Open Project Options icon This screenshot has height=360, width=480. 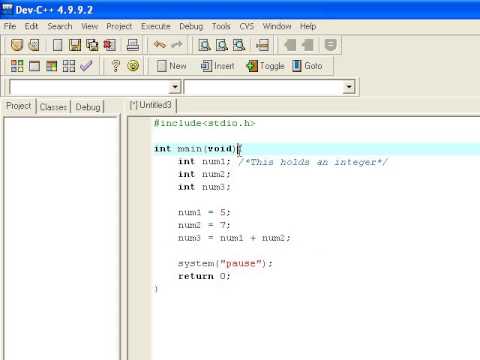(x=331, y=45)
